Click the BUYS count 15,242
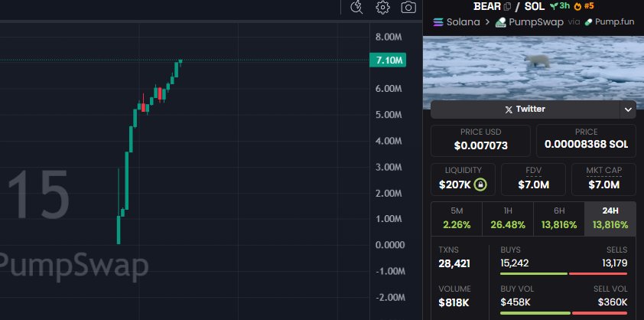Viewport: 644px width, 320px height. [x=514, y=263]
